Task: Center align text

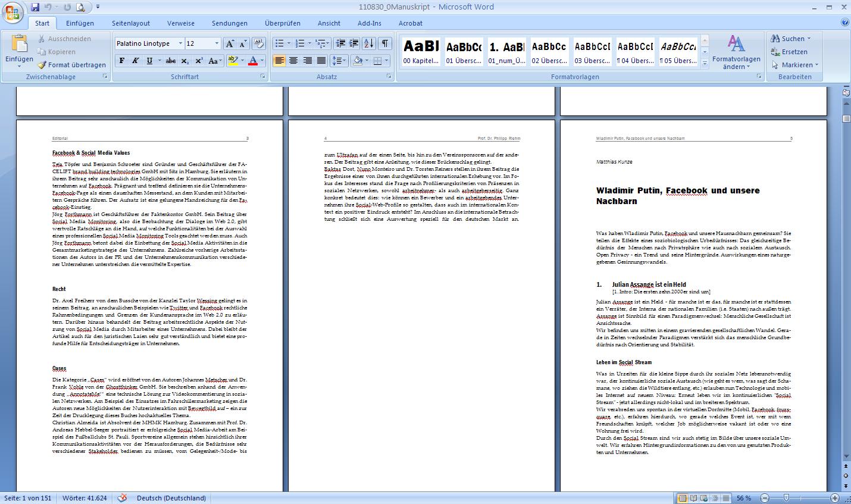Action: tap(293, 61)
